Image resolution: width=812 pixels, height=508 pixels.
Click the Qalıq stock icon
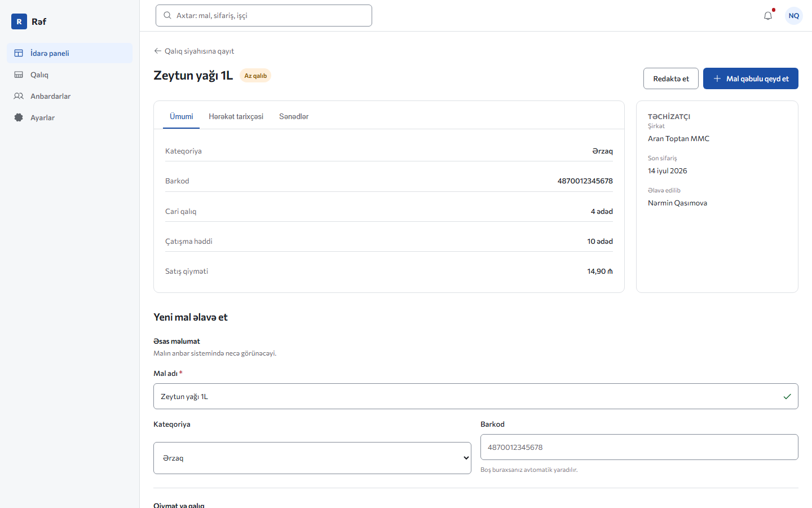[19, 75]
